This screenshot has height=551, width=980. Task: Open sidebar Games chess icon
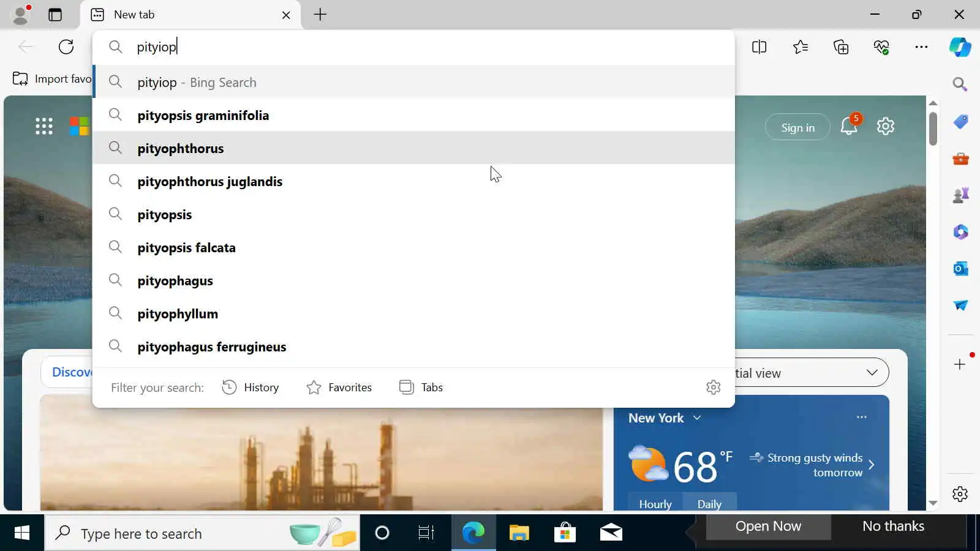tap(960, 195)
